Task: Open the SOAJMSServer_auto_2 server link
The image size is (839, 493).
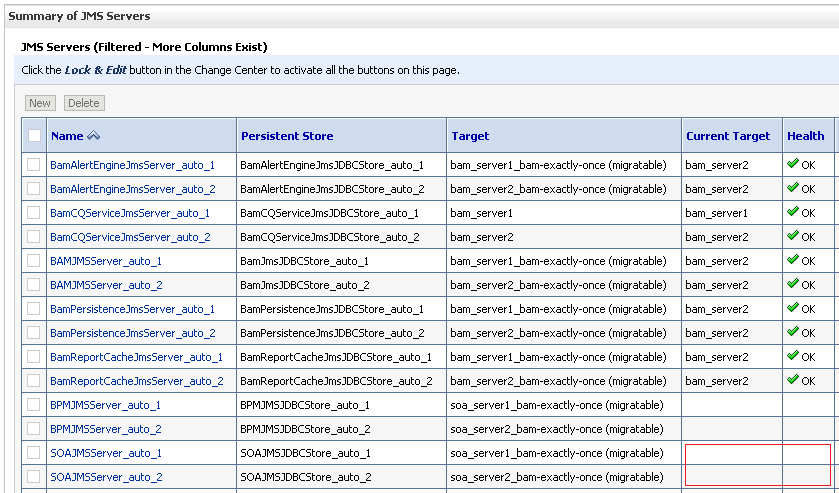Action: pos(106,477)
